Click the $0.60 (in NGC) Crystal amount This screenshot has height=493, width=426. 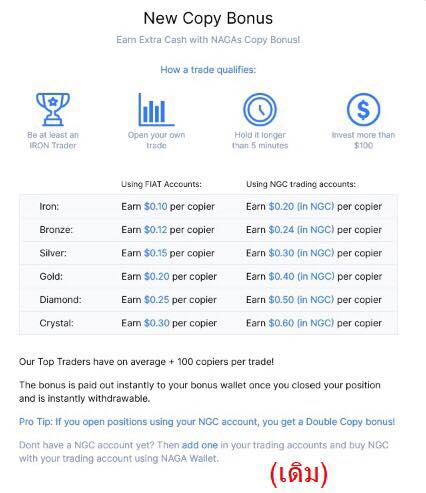coord(301,323)
